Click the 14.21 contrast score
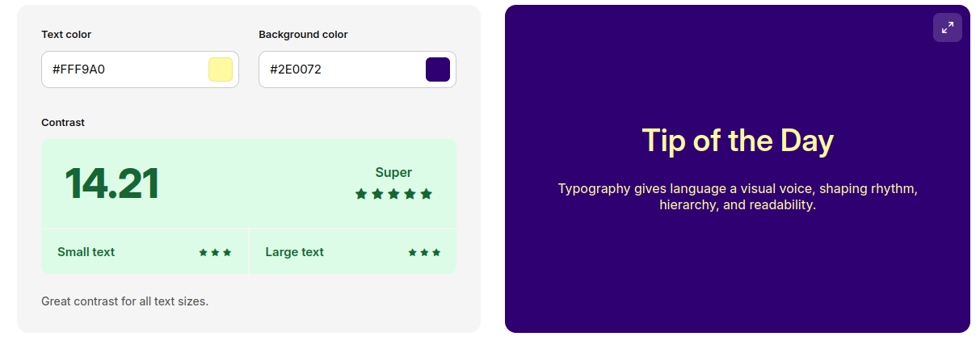The height and width of the screenshot is (345, 980). point(111,183)
